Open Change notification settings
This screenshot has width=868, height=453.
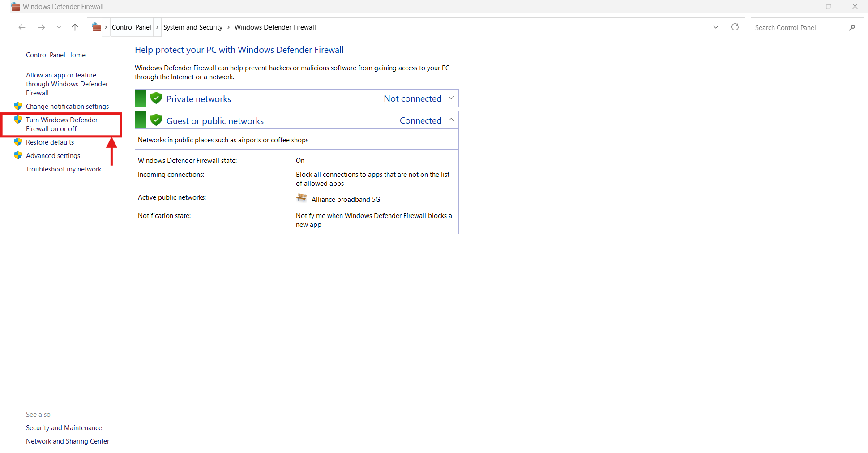[x=67, y=107]
